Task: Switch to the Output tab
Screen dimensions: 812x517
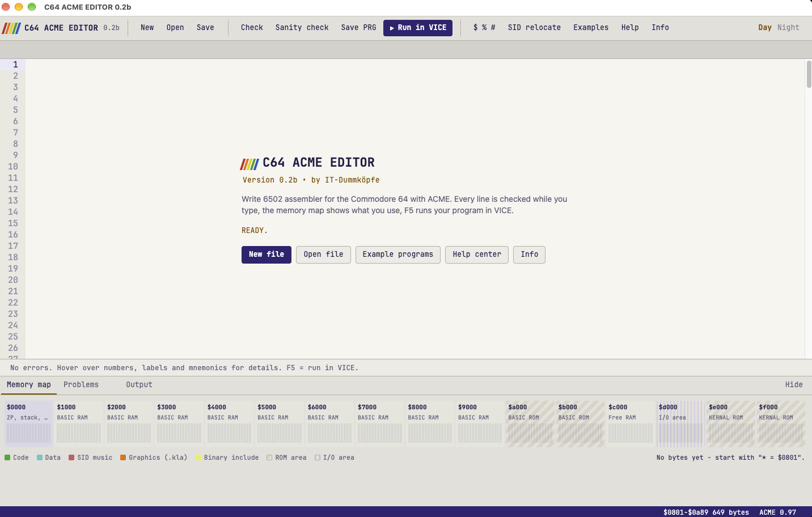Action: coord(139,385)
